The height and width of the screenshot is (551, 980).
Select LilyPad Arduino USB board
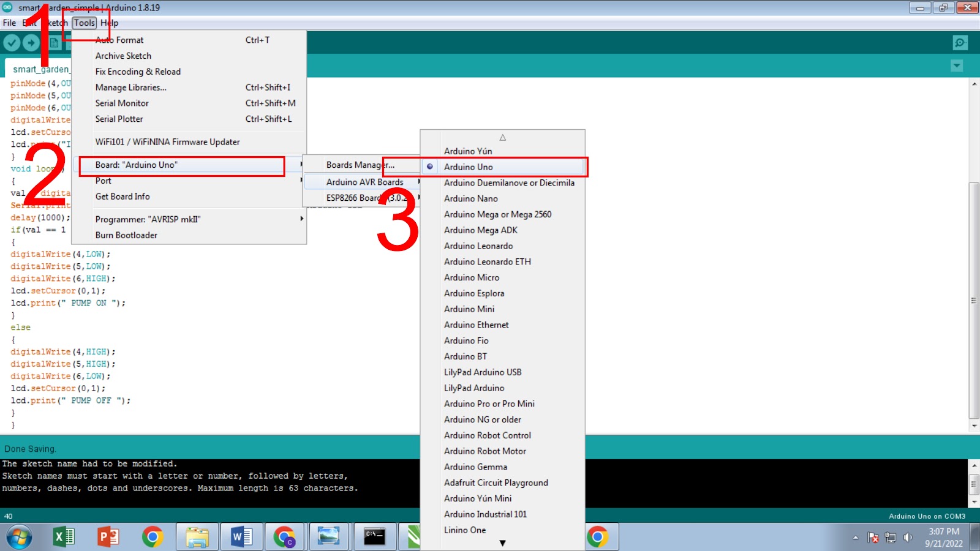(x=503, y=372)
